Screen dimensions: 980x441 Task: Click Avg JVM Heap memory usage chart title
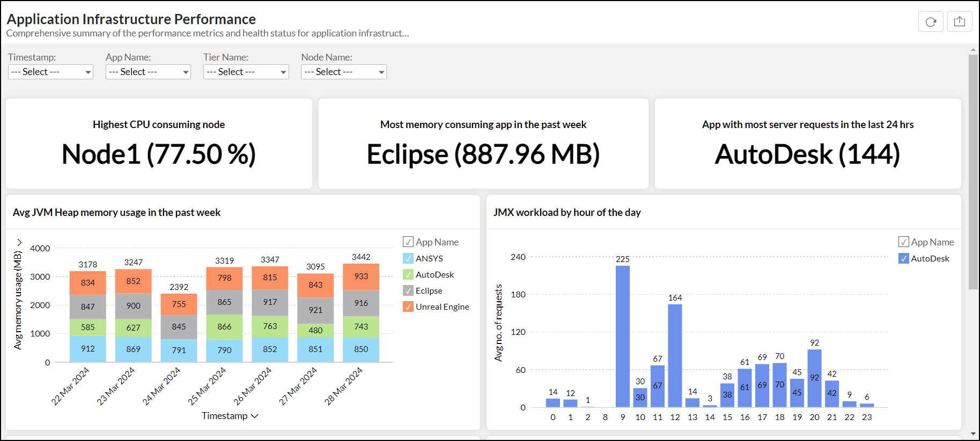click(x=116, y=213)
